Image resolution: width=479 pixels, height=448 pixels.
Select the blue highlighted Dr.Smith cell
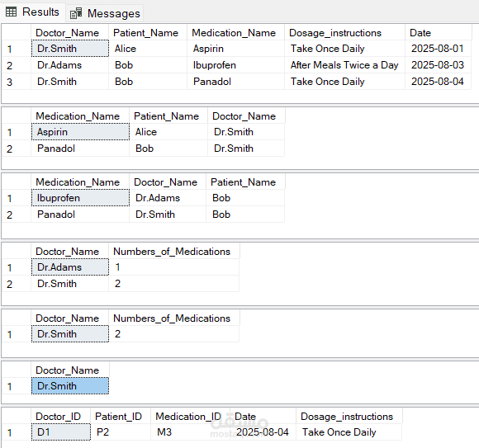tap(70, 386)
